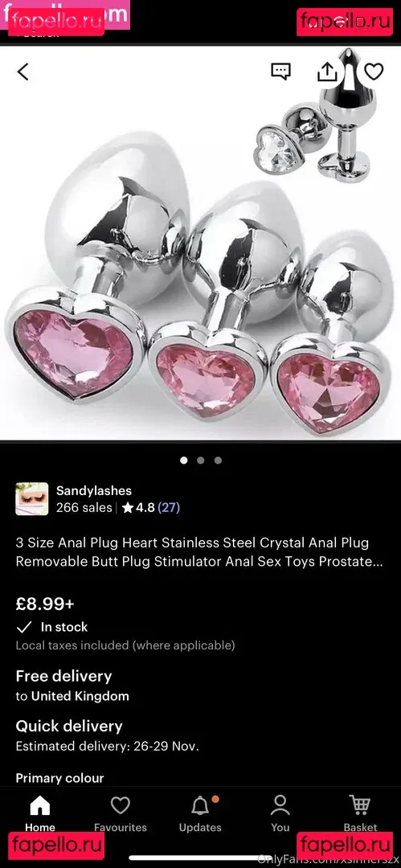Tap the Sandylashes shop avatar
The image size is (401, 868).
31,499
